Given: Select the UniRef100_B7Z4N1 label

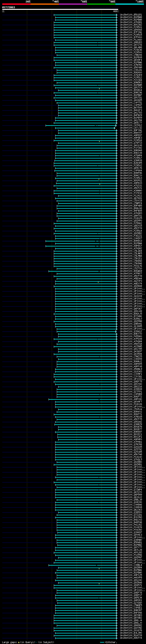Looking at the screenshot, I should click(x=131, y=316).
